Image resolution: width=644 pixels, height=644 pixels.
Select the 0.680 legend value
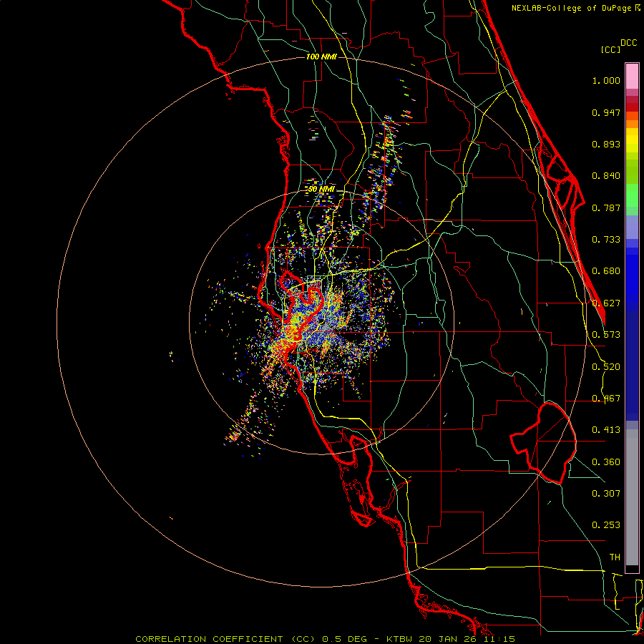[606, 271]
